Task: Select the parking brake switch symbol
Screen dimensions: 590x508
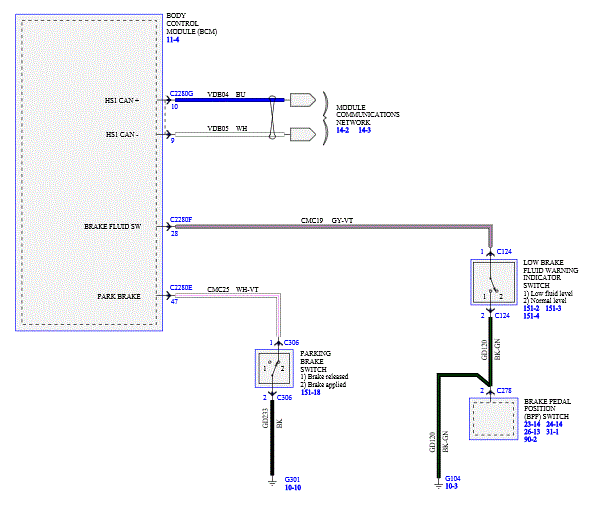Action: coord(274,368)
